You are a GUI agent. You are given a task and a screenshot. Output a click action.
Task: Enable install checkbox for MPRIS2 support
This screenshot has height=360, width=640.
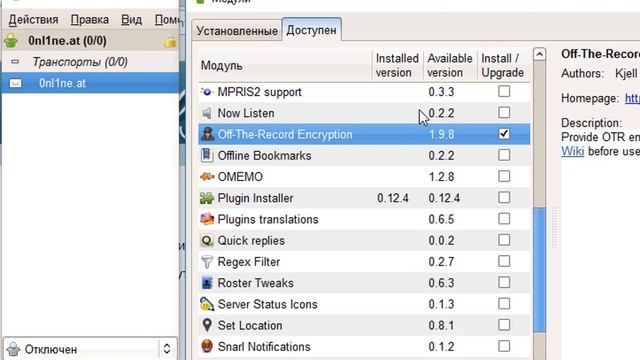click(x=504, y=91)
